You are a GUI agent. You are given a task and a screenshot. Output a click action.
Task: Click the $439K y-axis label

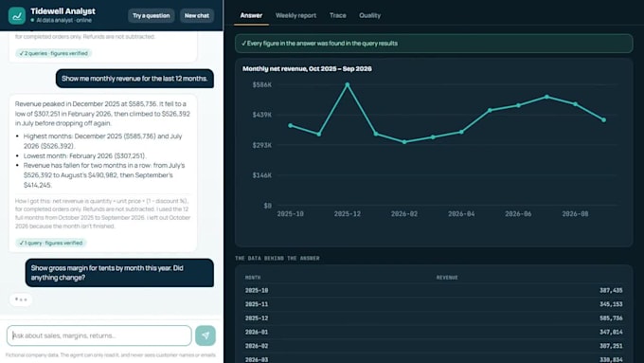pos(262,115)
